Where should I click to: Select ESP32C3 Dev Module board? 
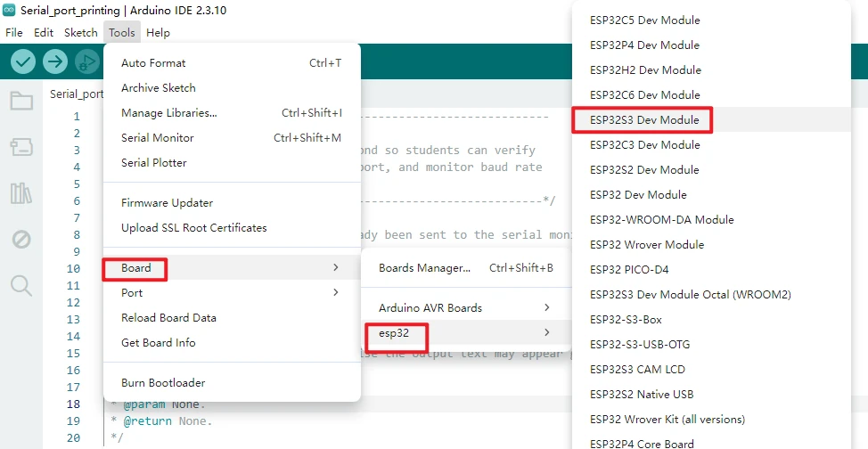[x=711, y=144]
